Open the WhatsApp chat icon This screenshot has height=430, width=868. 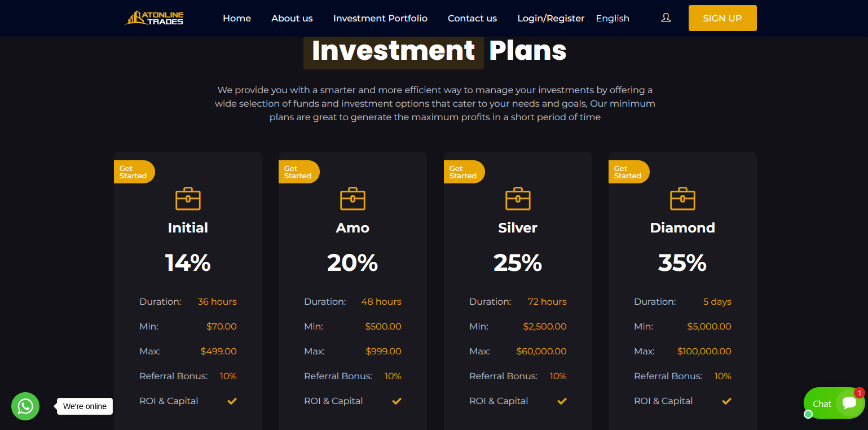click(25, 406)
